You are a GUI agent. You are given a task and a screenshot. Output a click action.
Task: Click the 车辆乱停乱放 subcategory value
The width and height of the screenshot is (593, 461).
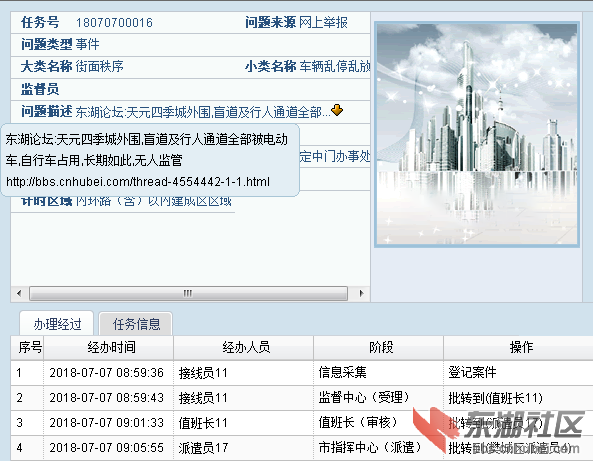[335, 67]
